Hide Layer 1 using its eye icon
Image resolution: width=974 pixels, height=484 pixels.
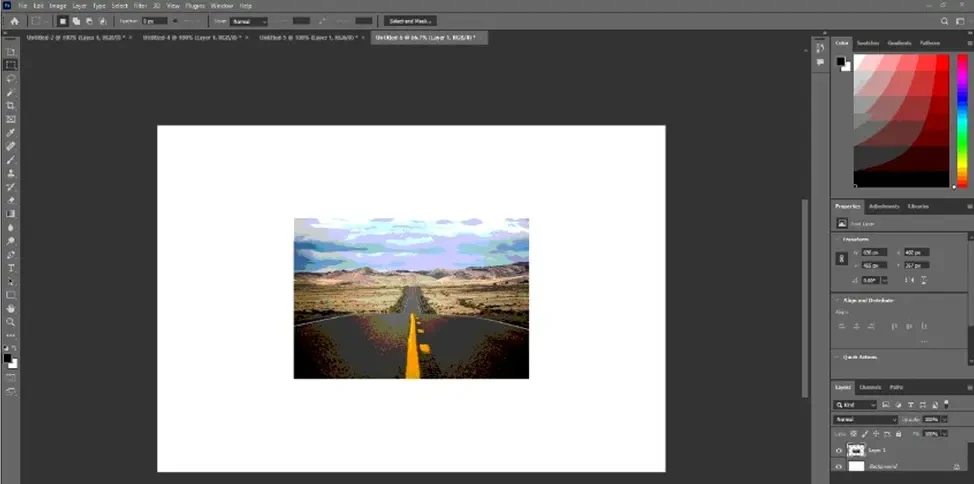(839, 450)
